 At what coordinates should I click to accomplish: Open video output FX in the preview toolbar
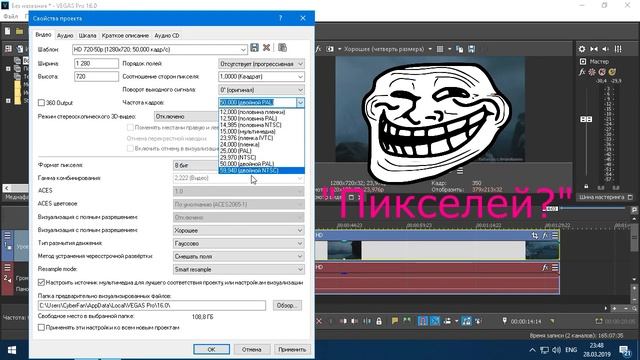318,49
